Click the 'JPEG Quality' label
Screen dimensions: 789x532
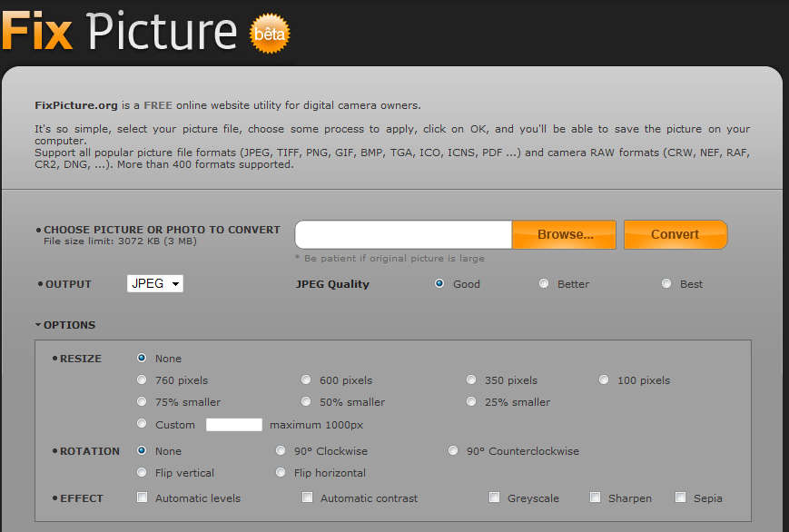point(332,284)
